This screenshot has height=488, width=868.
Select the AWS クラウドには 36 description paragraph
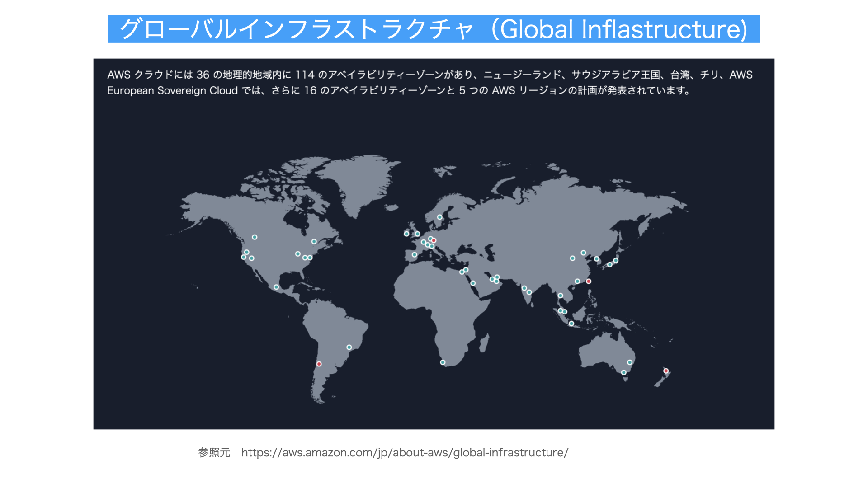coord(429,83)
